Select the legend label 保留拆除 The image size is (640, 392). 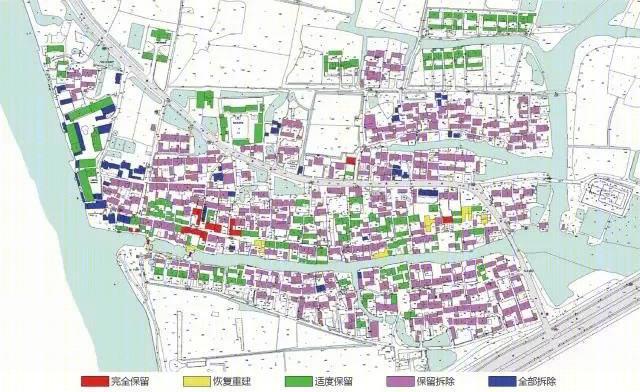point(435,382)
